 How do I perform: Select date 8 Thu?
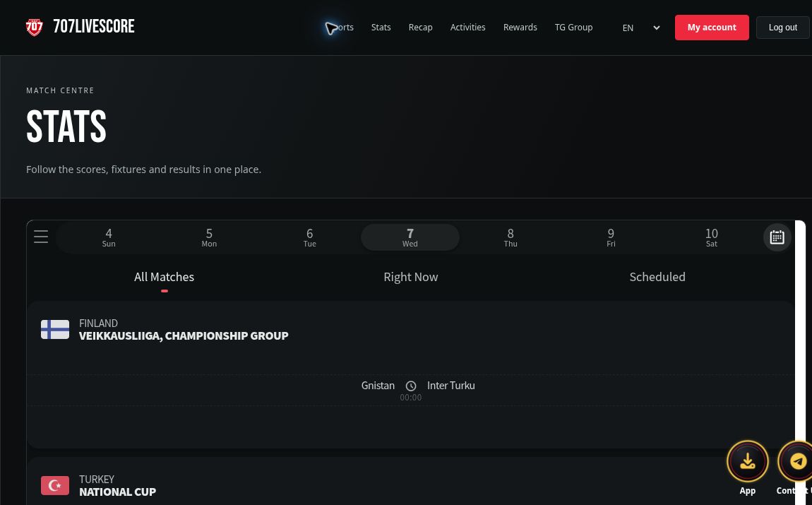(511, 237)
